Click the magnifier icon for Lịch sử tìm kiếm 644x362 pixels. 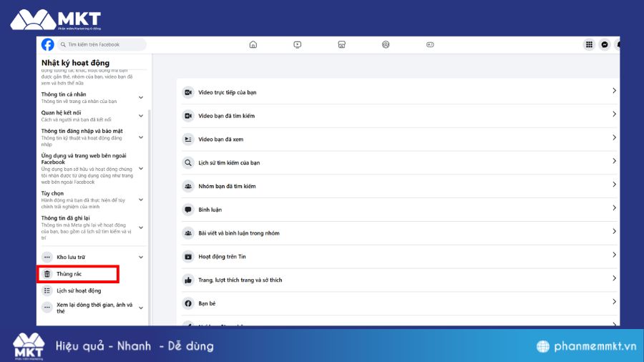coord(188,162)
